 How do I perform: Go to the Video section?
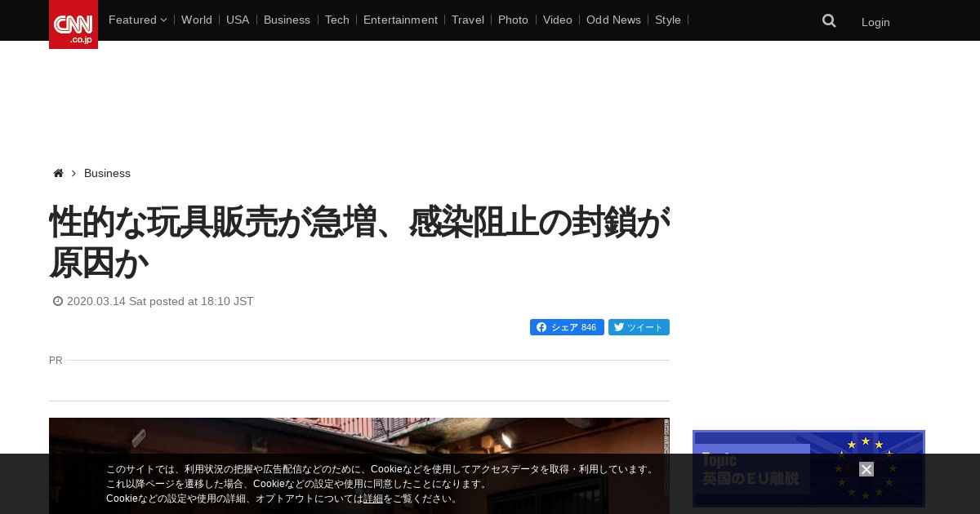(558, 20)
